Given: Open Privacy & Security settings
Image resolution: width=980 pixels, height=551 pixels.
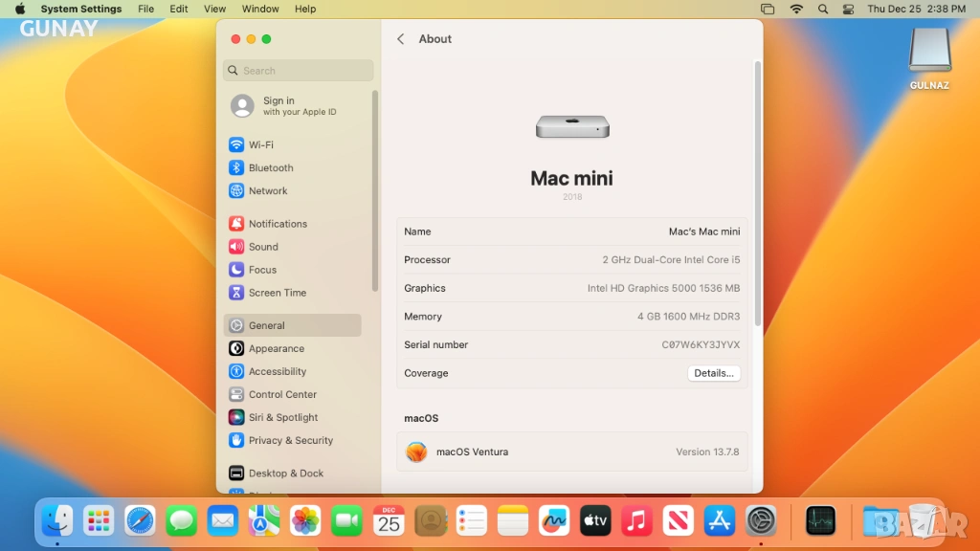Looking at the screenshot, I should point(290,440).
